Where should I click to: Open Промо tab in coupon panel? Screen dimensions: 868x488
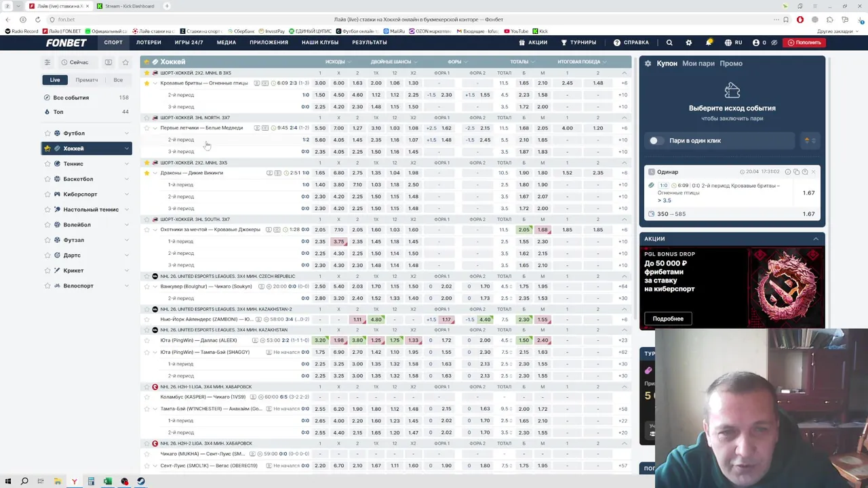(731, 63)
